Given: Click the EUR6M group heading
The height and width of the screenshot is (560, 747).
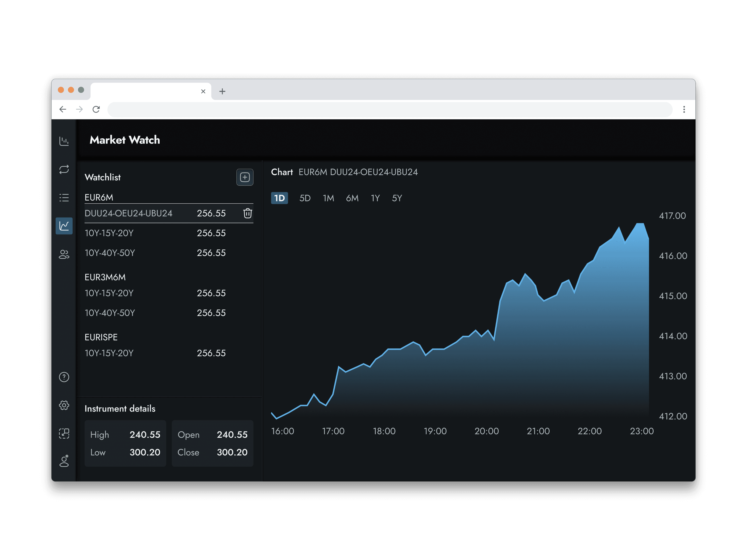Looking at the screenshot, I should click(99, 198).
